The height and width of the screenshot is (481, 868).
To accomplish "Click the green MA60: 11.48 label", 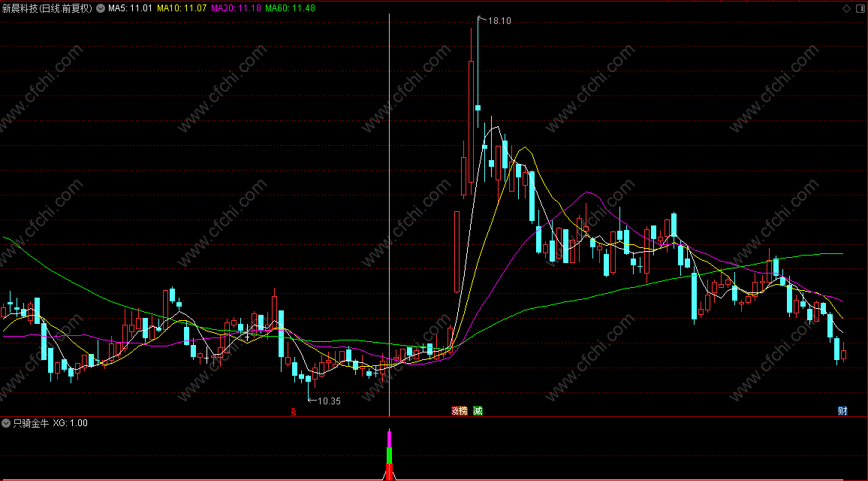I will [x=290, y=8].
